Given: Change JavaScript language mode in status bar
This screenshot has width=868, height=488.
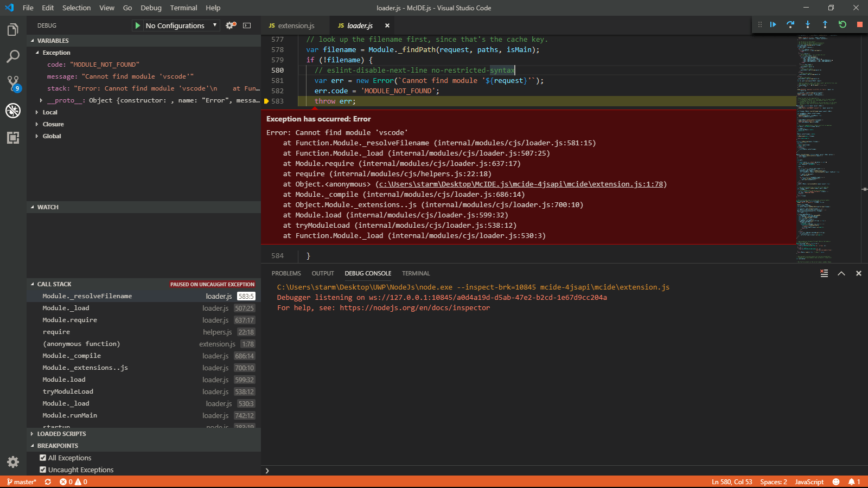Looking at the screenshot, I should [x=809, y=481].
